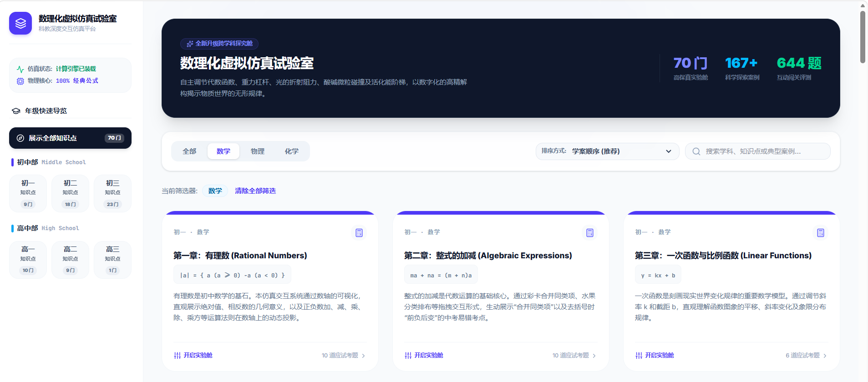Click the 科教深度交互仿真平台 subtitle
Screen dimensions: 868x382
point(67,29)
